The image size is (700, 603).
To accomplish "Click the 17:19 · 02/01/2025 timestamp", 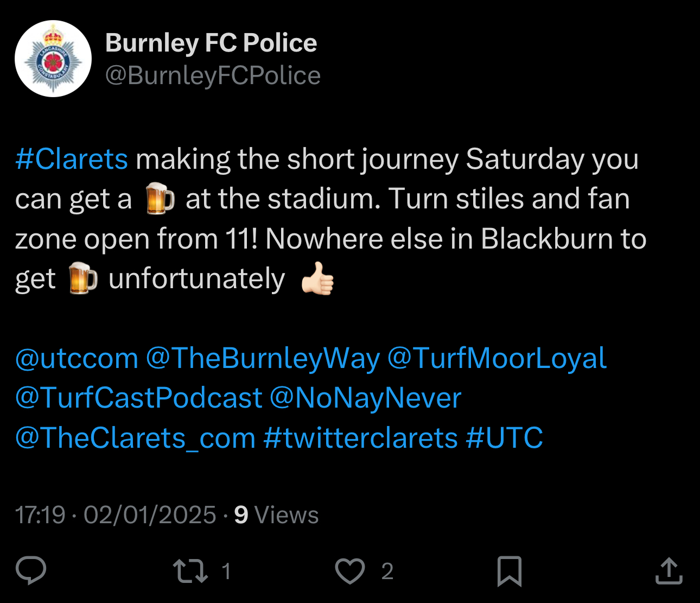I will point(116,515).
